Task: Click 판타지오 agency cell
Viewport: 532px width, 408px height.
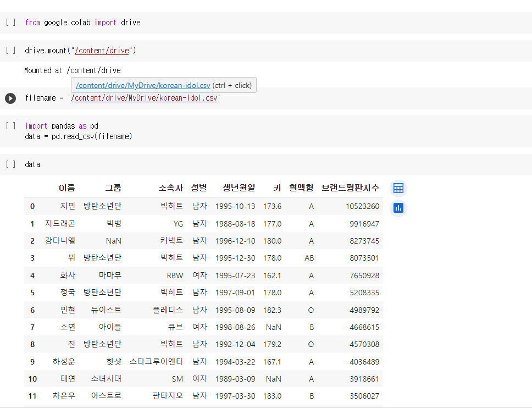Action: [x=168, y=395]
